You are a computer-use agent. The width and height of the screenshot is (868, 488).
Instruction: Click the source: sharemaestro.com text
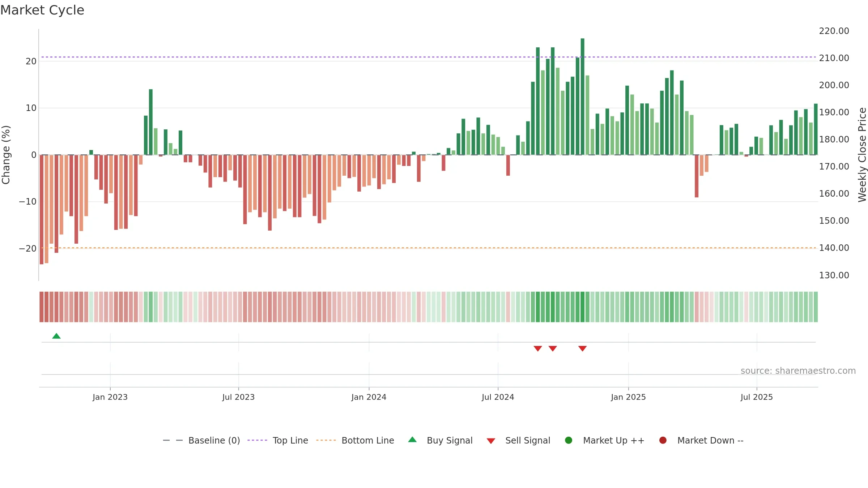pos(798,371)
